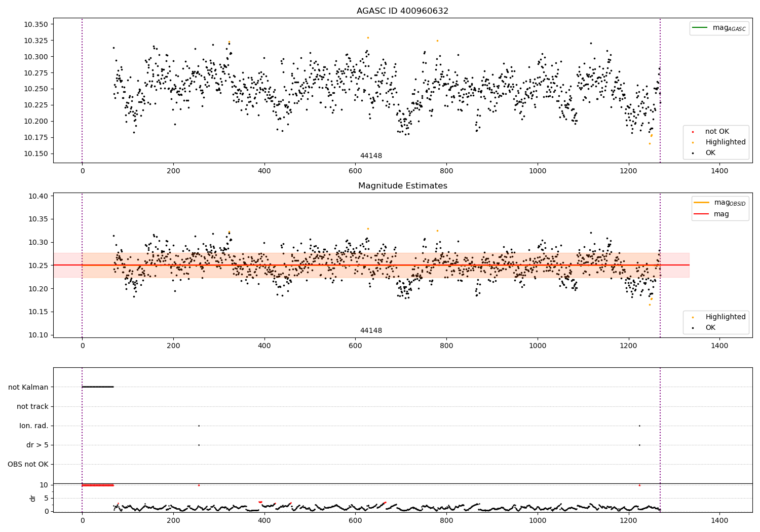Click x-axis tick '1200' under the bottom plot

(628, 521)
